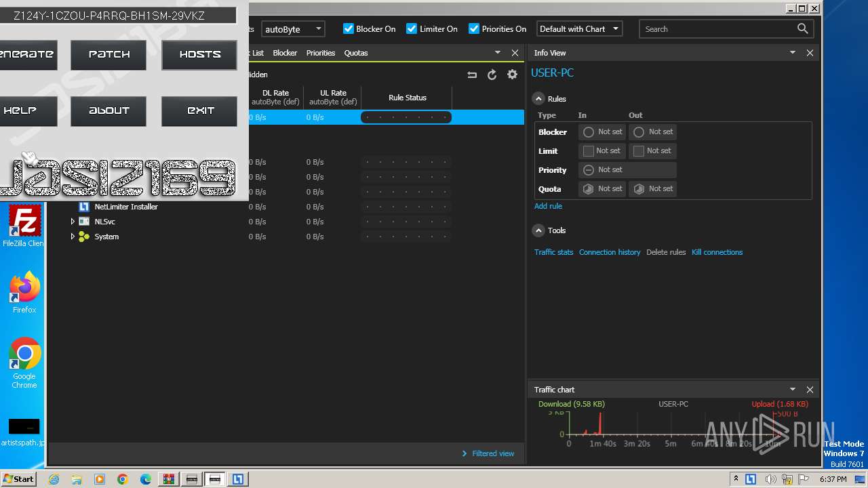This screenshot has width=868, height=488.
Task: Click network status icon in tray
Action: (787, 479)
